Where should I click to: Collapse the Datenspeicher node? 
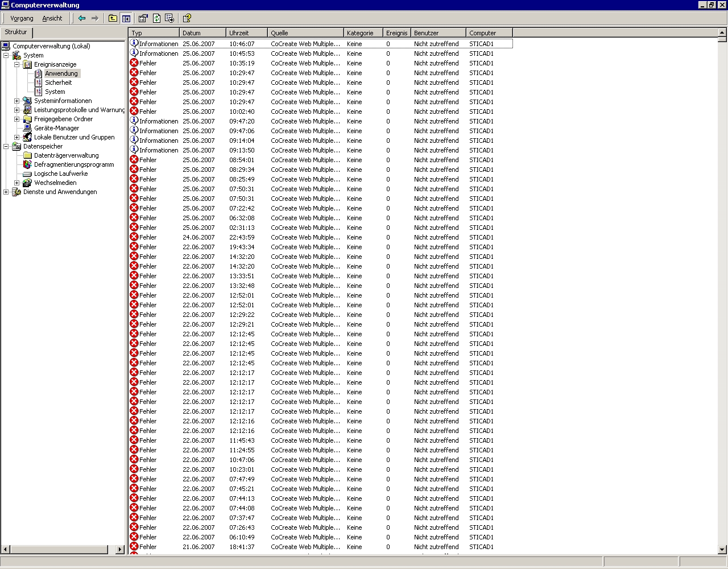click(x=6, y=146)
